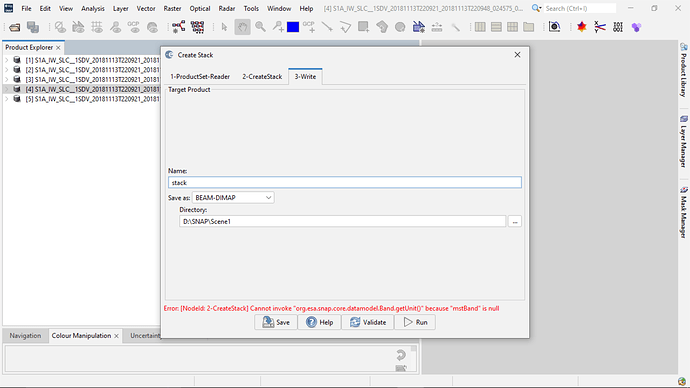Tile windows evenly via grid icon
The image size is (690, 388).
pyautogui.click(x=512, y=27)
